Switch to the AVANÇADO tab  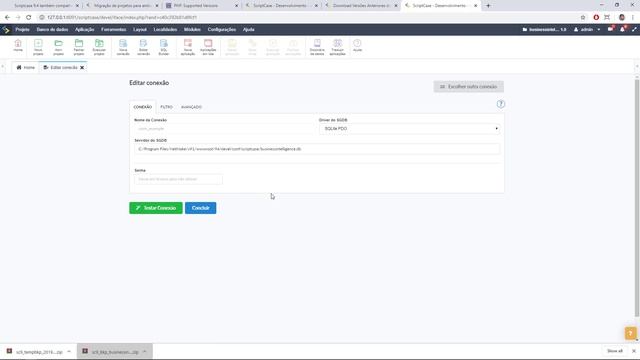(x=191, y=107)
